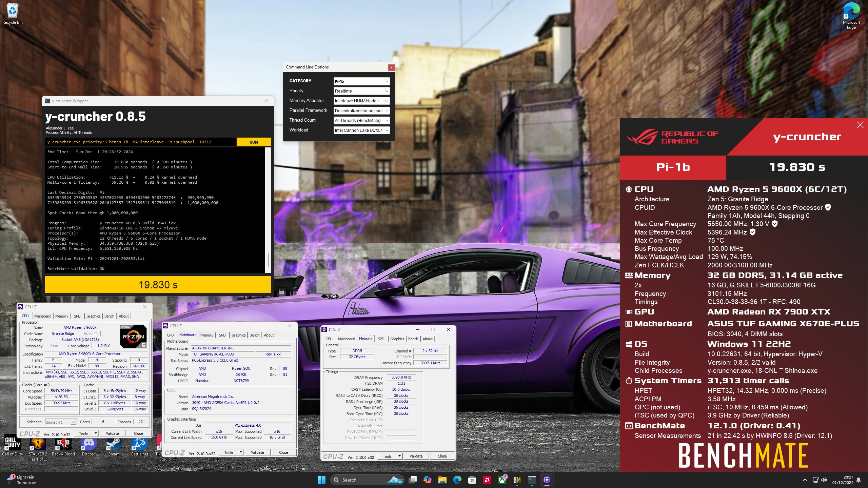Click the 5649.79 MHz Core Speed value
Viewport: 868px width, 488px height.
(61, 391)
